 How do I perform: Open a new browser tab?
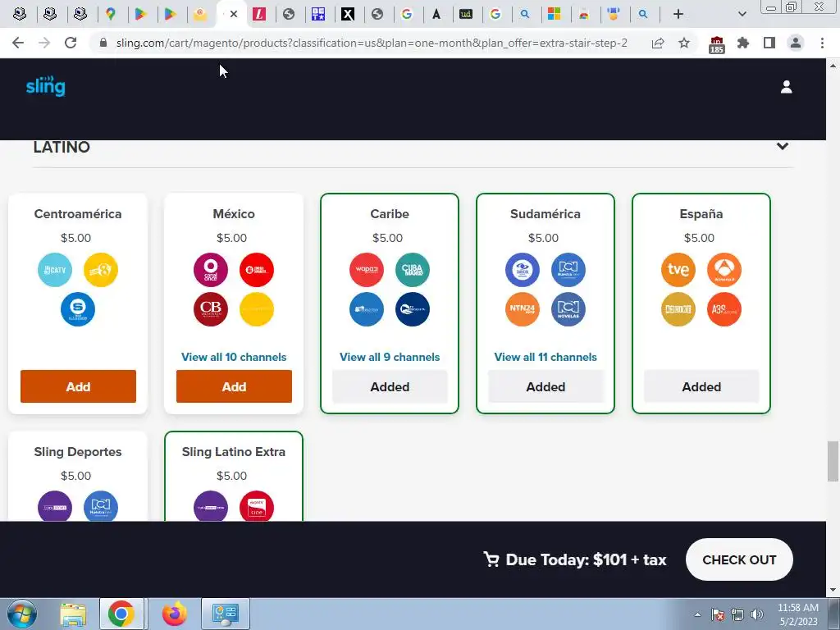point(678,14)
